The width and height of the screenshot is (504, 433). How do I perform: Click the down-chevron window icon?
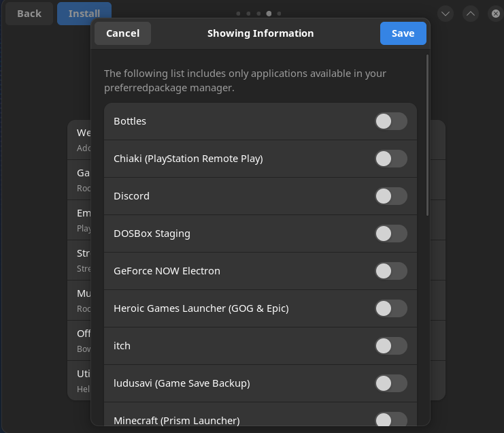click(x=446, y=14)
